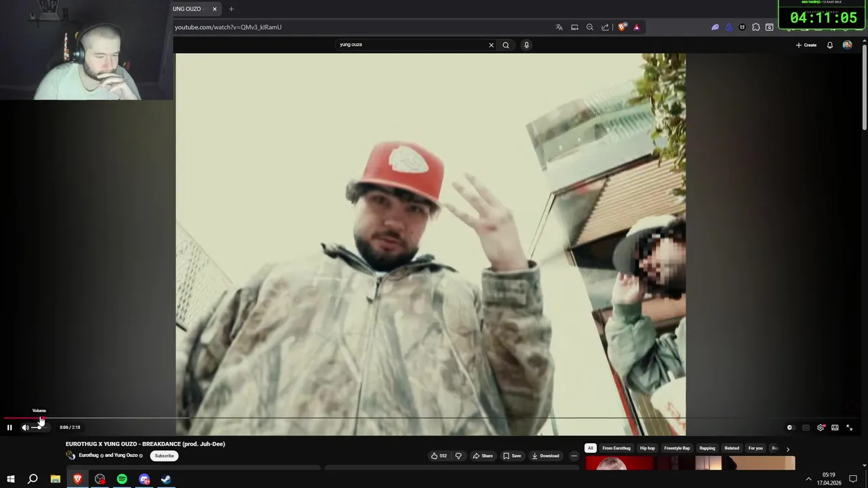Click the browser panel icon right of the puzzle icon
The height and width of the screenshot is (488, 868).
pos(770,27)
